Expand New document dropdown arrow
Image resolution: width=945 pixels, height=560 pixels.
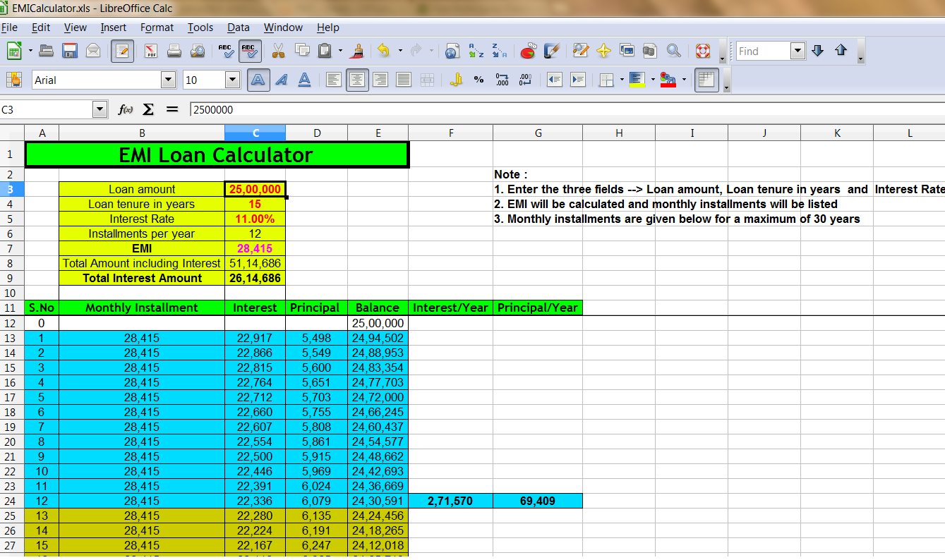click(x=30, y=51)
